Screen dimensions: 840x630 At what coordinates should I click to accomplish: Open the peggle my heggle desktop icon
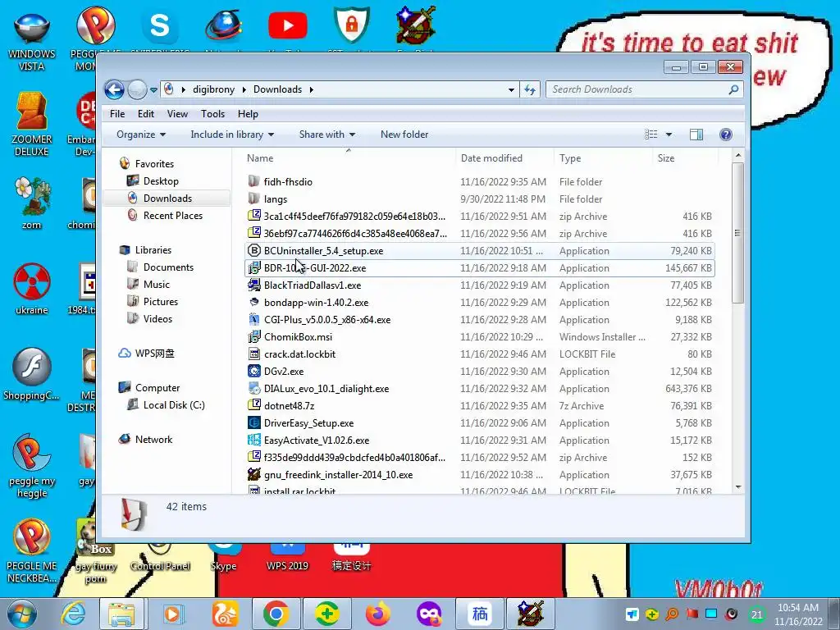click(x=32, y=453)
